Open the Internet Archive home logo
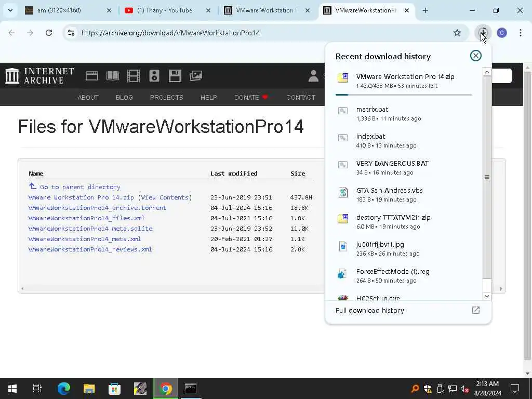The image size is (532, 399). point(39,76)
